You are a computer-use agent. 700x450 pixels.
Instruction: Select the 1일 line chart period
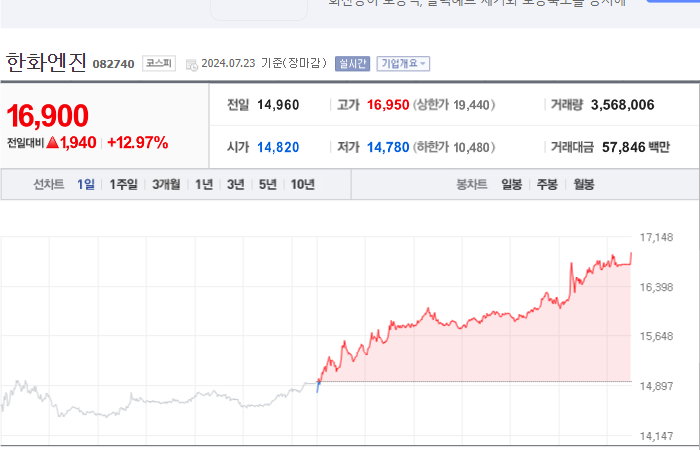click(x=86, y=184)
